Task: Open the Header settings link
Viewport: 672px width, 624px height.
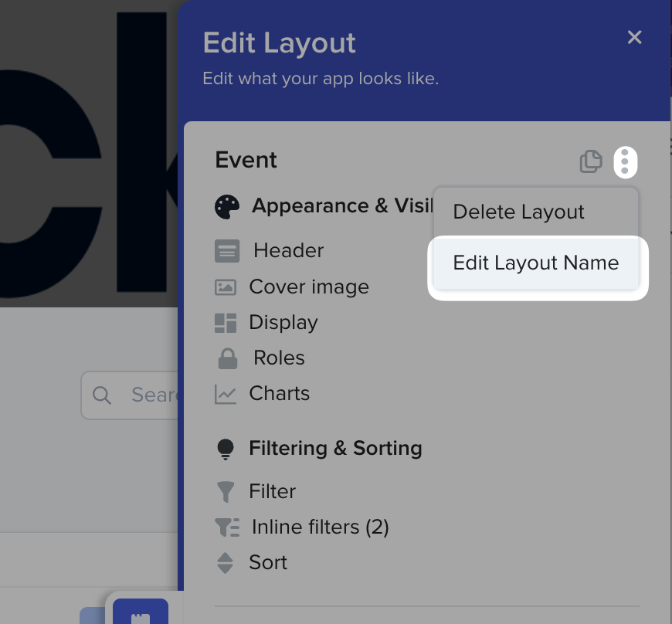Action: point(288,250)
